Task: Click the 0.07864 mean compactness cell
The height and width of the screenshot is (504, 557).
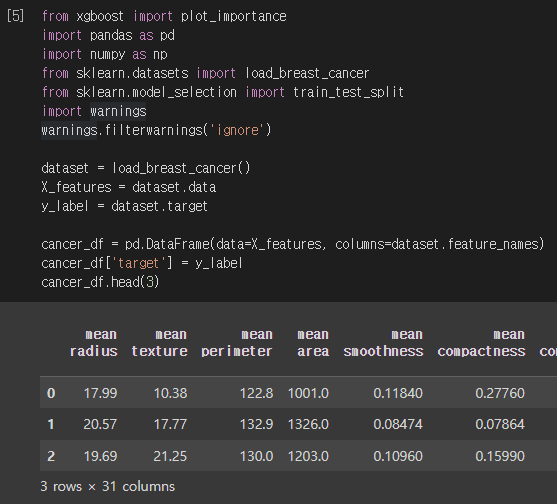Action: click(x=500, y=424)
